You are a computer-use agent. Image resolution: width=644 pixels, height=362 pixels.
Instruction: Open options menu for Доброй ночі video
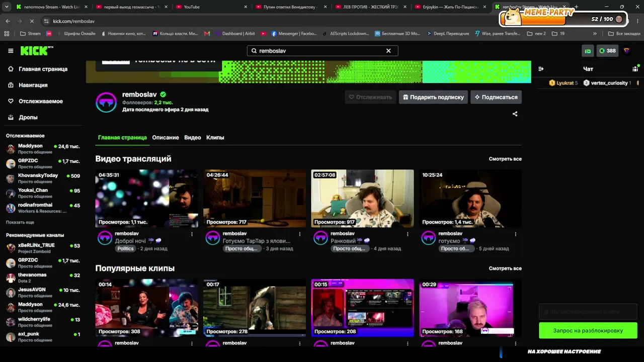click(x=192, y=234)
